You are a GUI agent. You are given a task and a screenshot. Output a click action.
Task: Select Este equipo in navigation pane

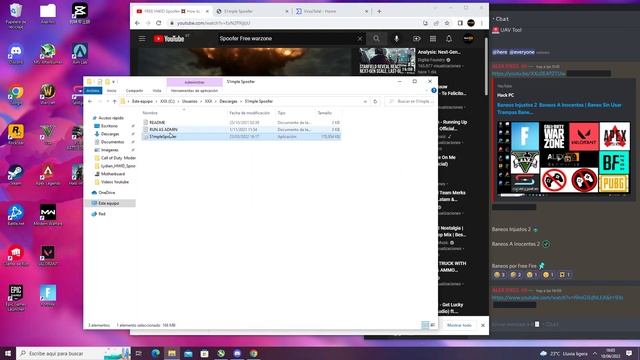coord(109,203)
